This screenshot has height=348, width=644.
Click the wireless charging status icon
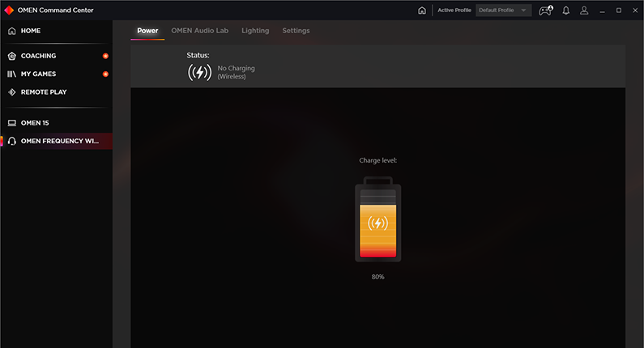pos(199,72)
